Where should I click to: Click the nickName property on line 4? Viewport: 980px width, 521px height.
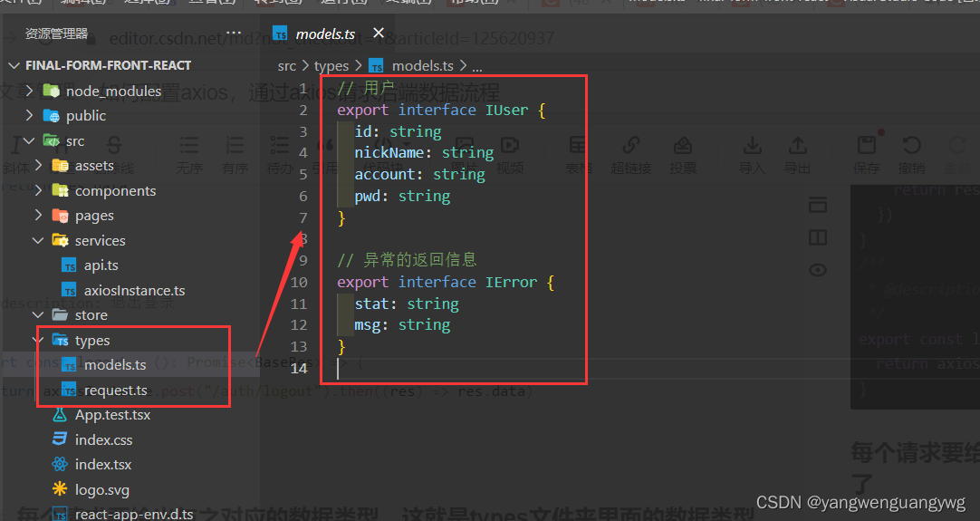(389, 152)
